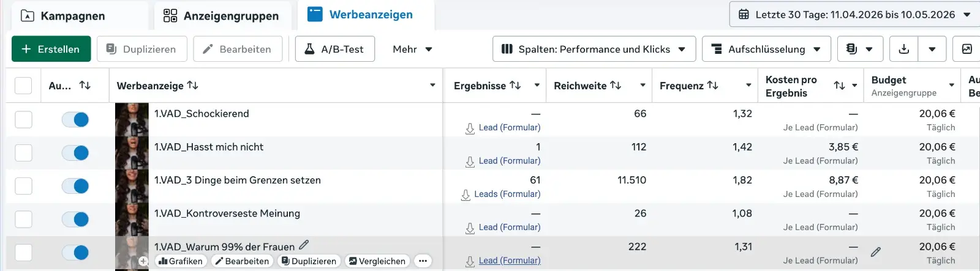
Task: Open ad name 1.VAD_Schockierend
Action: pyautogui.click(x=202, y=114)
